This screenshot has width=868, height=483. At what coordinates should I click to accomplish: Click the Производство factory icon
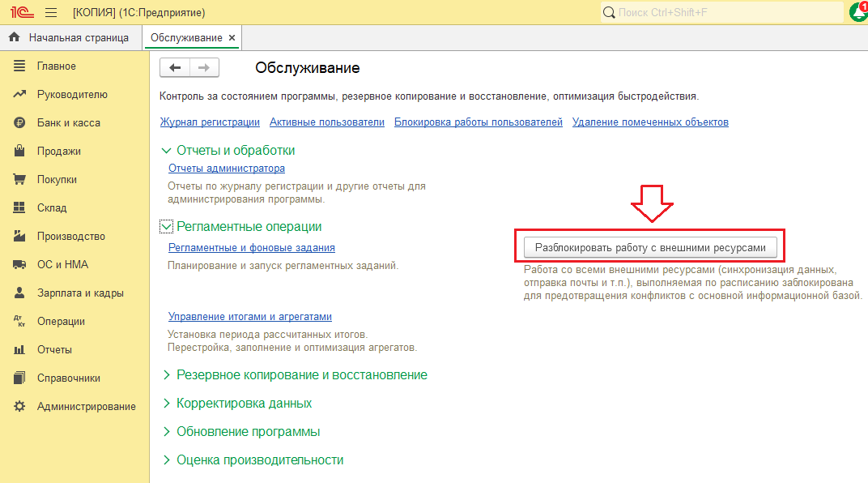[19, 236]
